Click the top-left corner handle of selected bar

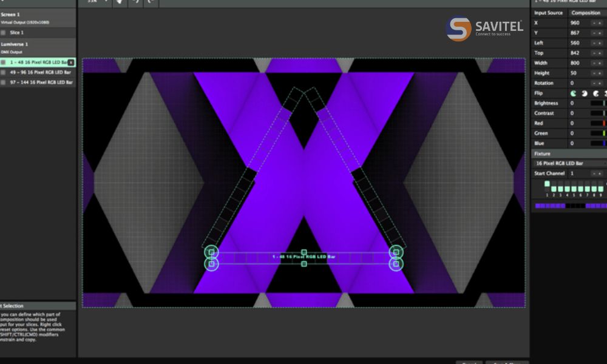tap(211, 251)
